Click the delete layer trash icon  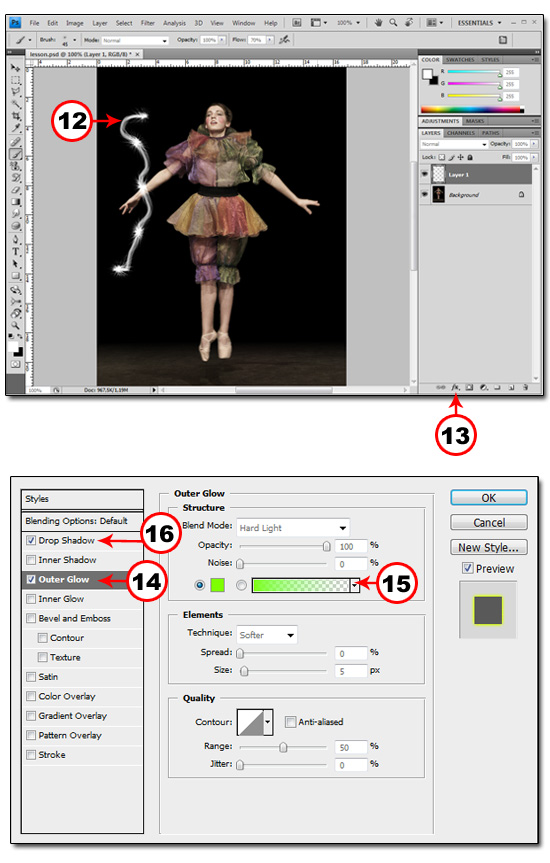click(x=525, y=387)
